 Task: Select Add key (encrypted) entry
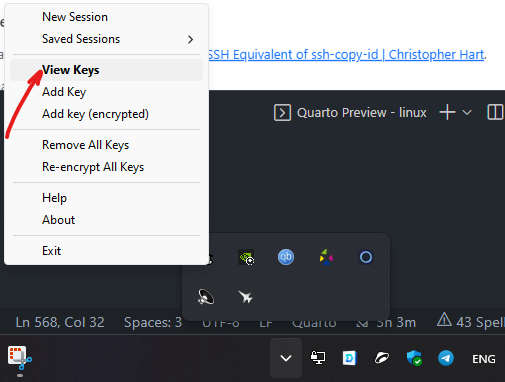click(x=106, y=114)
